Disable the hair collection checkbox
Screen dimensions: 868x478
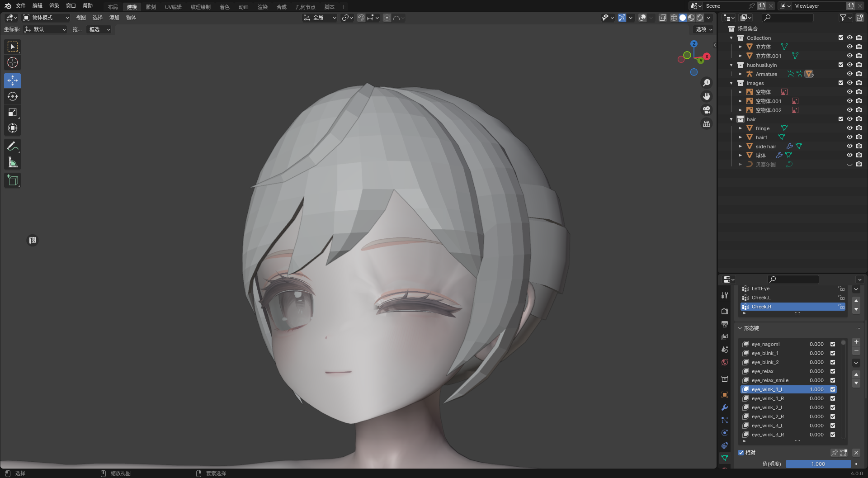point(840,119)
